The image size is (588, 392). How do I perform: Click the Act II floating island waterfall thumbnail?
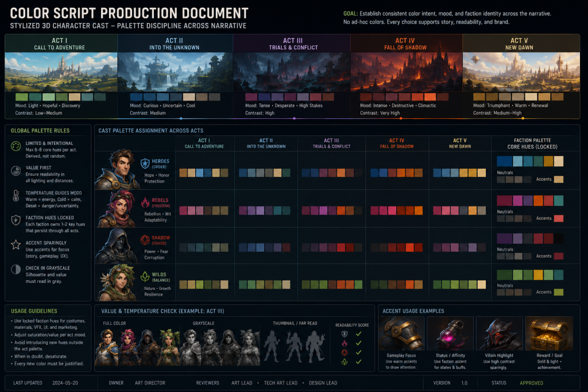(x=175, y=72)
